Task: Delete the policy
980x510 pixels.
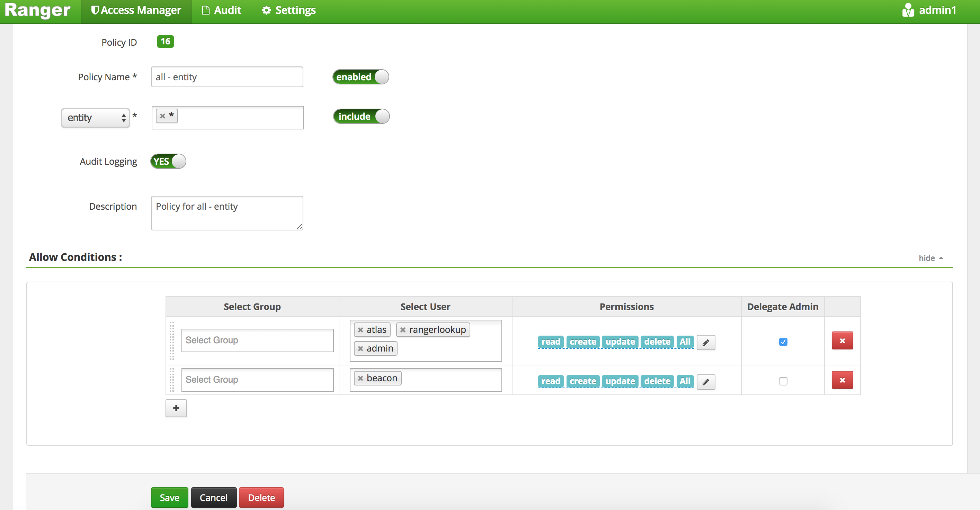Action: [x=261, y=498]
